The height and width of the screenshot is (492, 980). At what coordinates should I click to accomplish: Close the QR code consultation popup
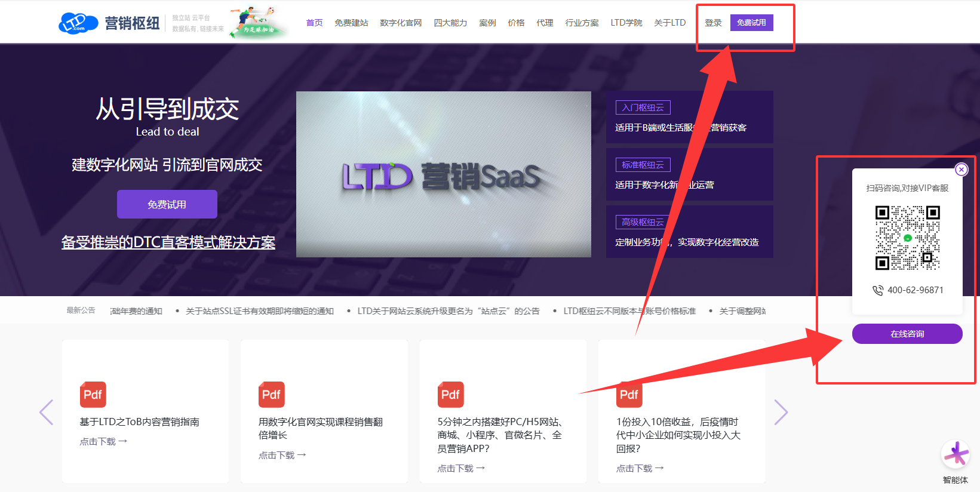coord(961,170)
